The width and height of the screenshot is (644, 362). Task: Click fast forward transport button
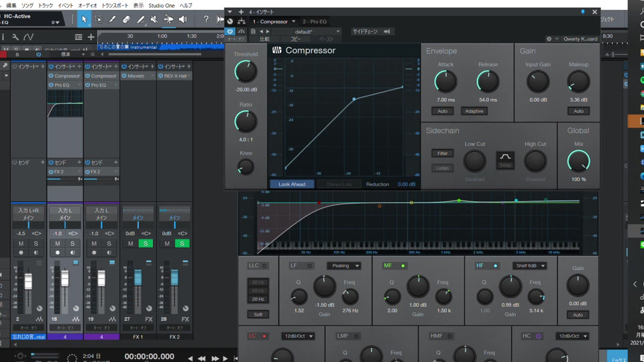215,358
